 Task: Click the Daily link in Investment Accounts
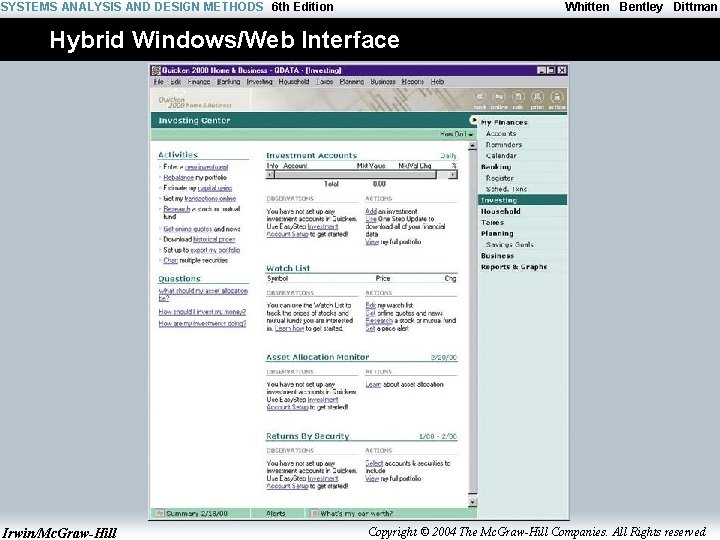[448, 156]
